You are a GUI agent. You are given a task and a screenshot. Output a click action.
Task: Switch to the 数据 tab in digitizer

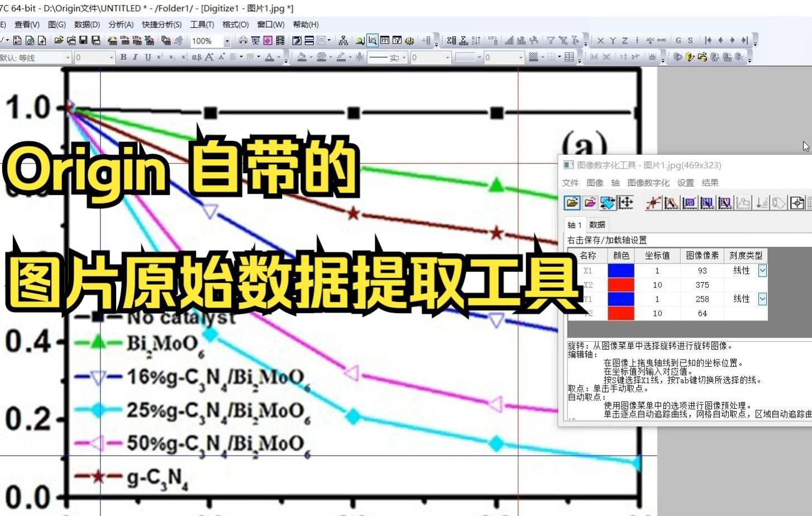click(x=597, y=224)
